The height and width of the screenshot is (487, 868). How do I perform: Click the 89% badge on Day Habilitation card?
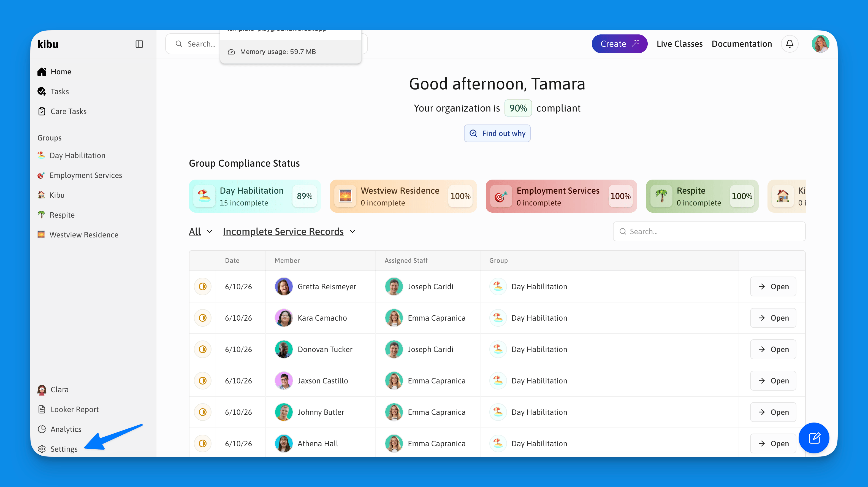click(304, 196)
